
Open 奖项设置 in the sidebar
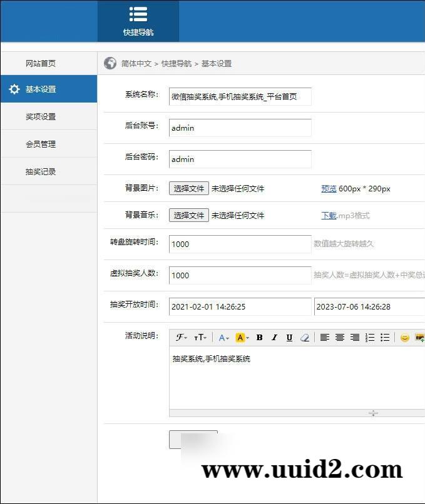click(41, 116)
